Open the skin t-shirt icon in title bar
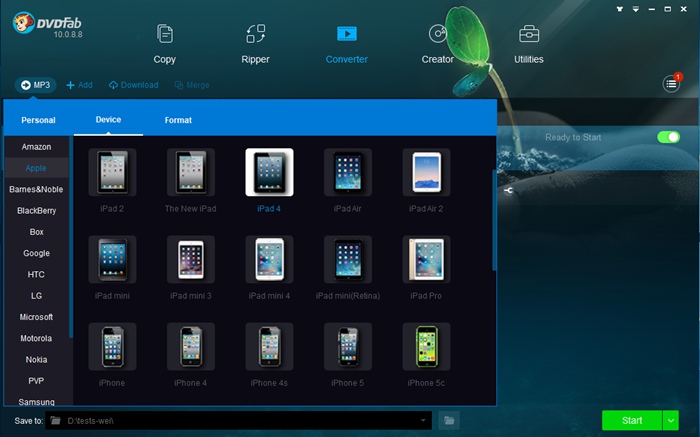The height and width of the screenshot is (437, 700). point(620,9)
